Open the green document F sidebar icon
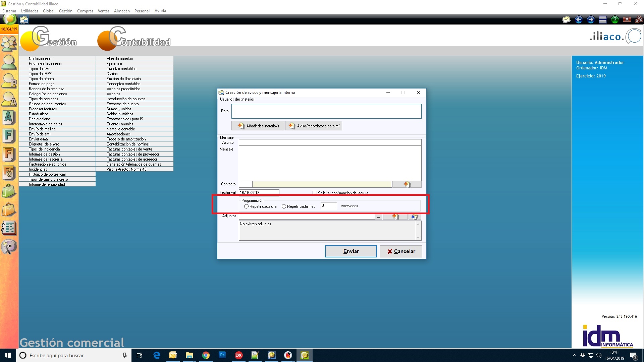Image resolution: width=644 pixels, height=362 pixels. (x=9, y=136)
